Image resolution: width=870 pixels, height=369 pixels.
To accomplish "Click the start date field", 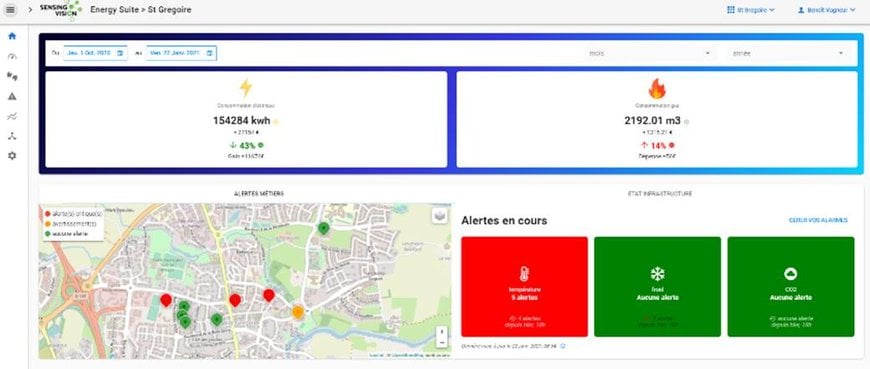I will pos(95,53).
